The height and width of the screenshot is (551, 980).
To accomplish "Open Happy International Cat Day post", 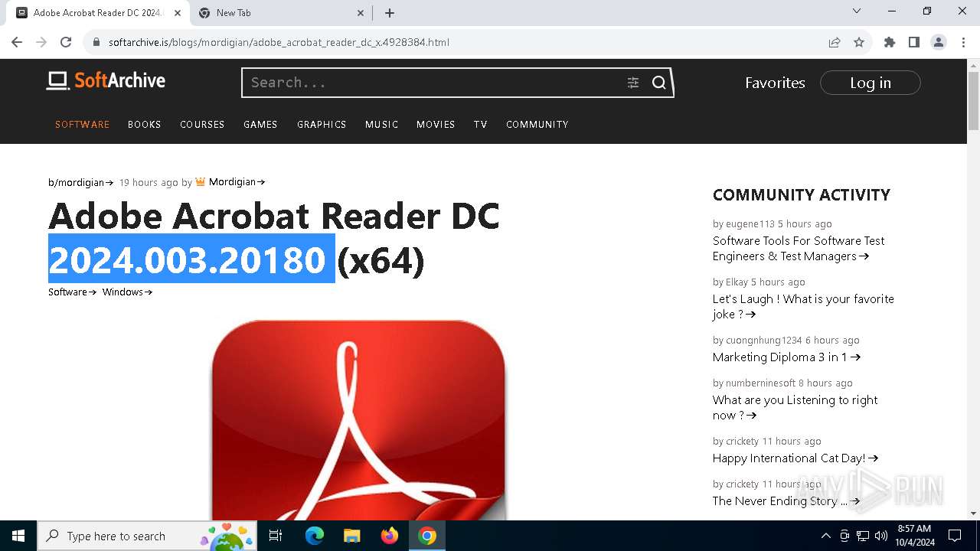I will [795, 458].
